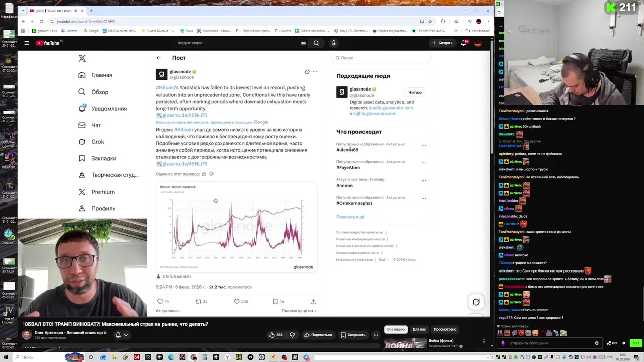This screenshot has height=362, width=644.
Task: Click the #Bitcoin hashtag in original post
Action: coord(166,88)
